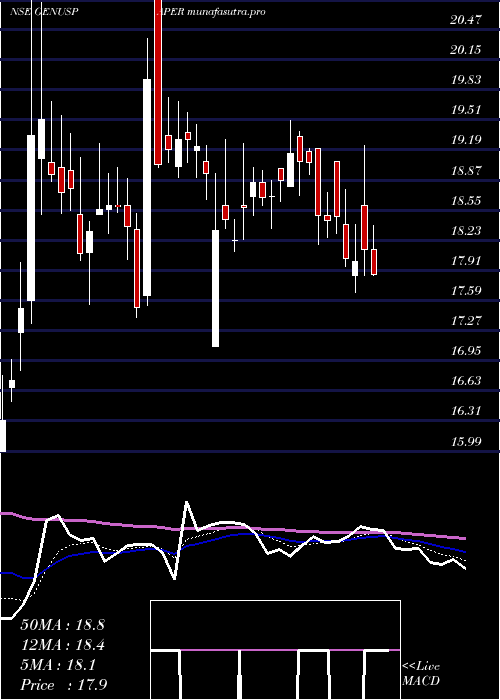Click the 20.47 price axis label
This screenshot has height=700, width=500.
coord(466,20)
